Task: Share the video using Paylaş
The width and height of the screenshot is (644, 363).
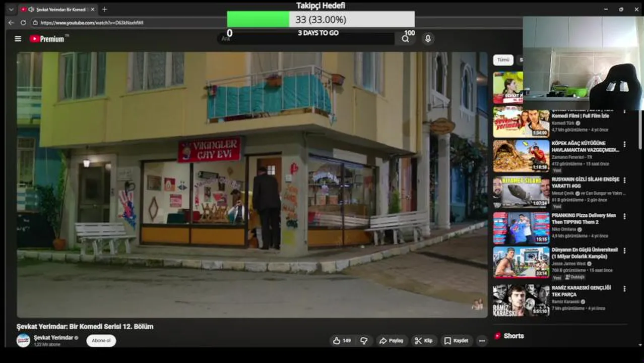Action: point(391,341)
